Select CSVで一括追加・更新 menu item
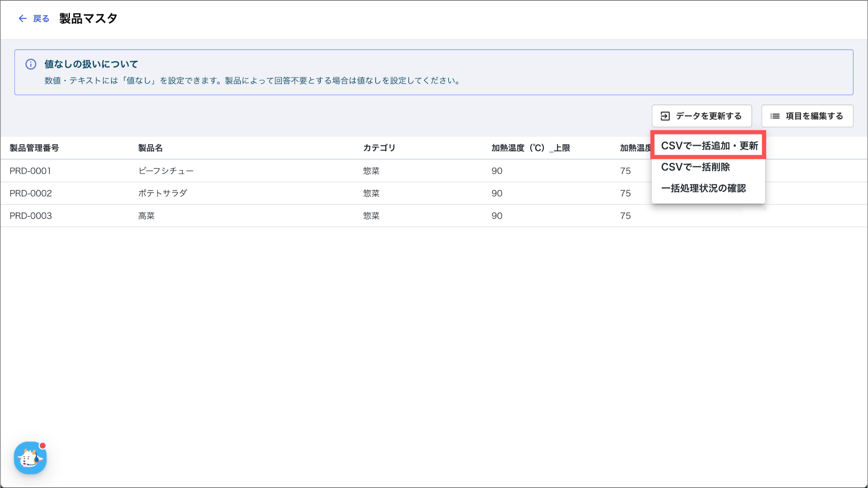The height and width of the screenshot is (488, 868). [709, 146]
